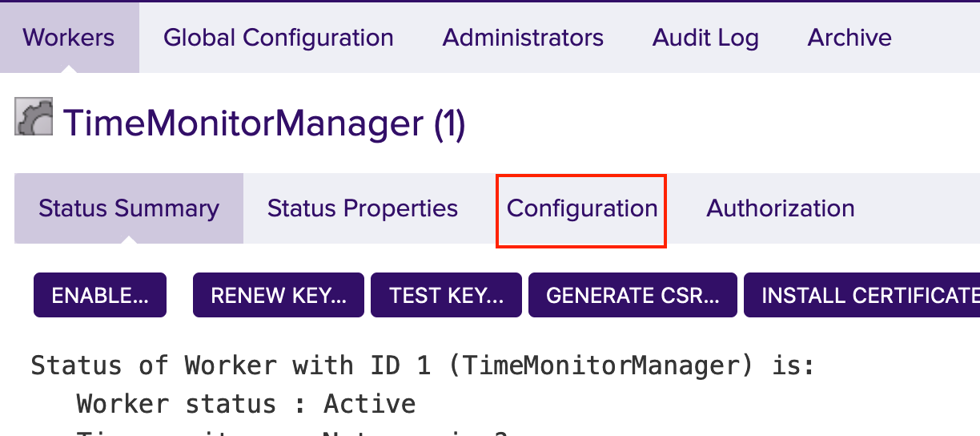This screenshot has width=980, height=436.
Task: Click the (1) worker ID in the heading
Action: click(449, 123)
